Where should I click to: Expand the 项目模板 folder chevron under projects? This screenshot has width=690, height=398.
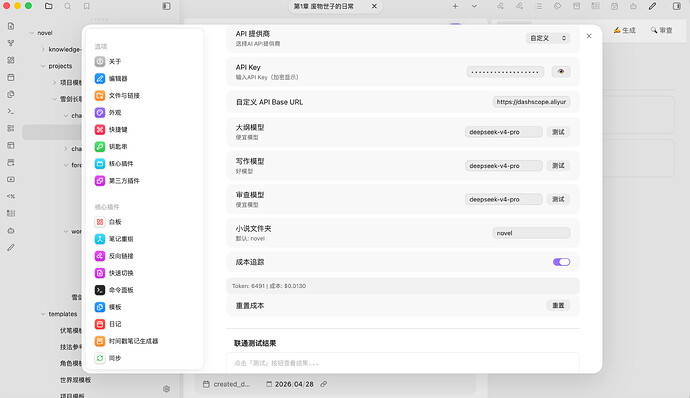tap(54, 82)
